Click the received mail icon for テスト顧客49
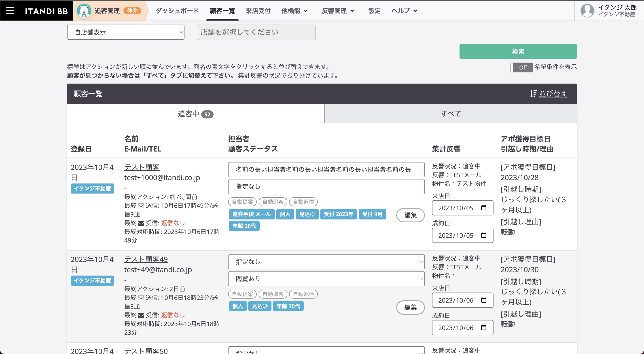 coord(141,315)
